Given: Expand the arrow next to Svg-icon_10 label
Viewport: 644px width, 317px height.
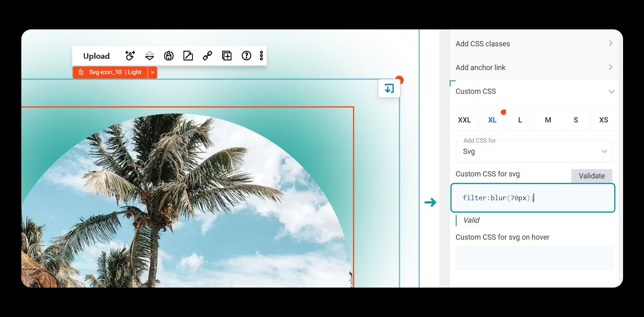Looking at the screenshot, I should tap(153, 72).
